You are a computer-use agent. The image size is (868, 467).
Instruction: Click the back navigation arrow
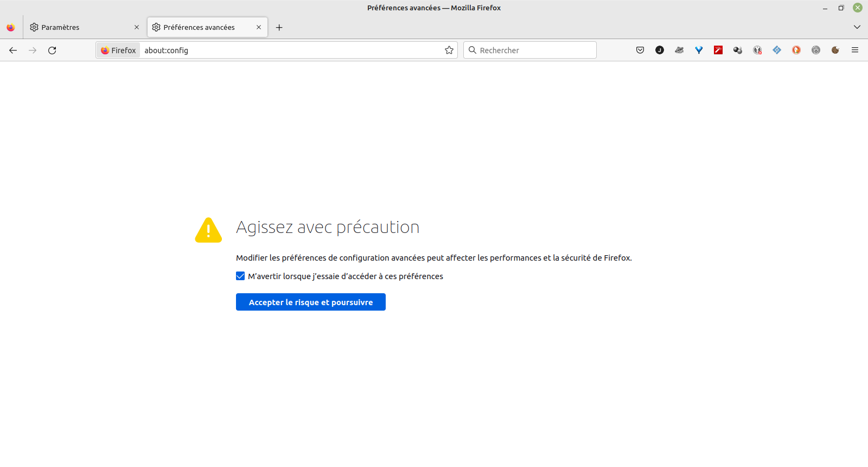point(13,50)
